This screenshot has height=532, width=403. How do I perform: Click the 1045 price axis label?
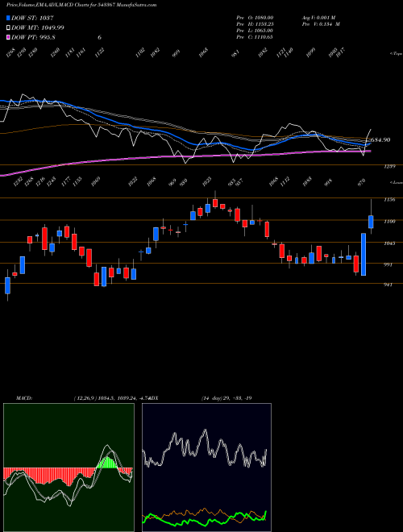click(x=389, y=243)
